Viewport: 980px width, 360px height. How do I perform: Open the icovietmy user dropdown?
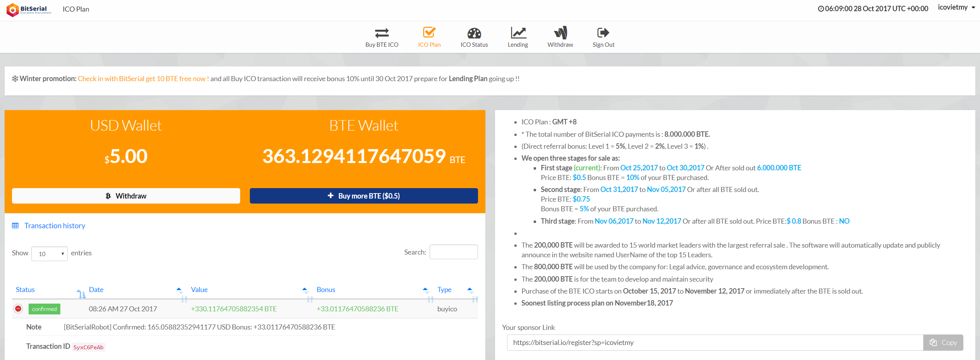click(x=956, y=7)
